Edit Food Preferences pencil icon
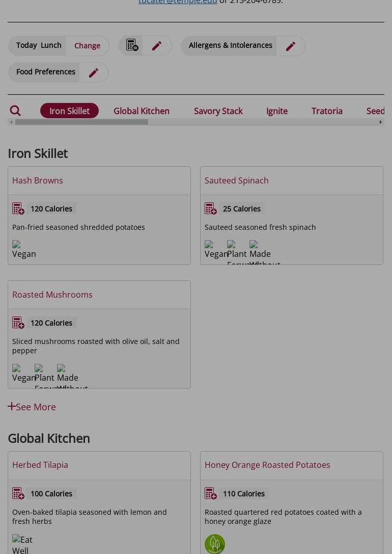This screenshot has width=392, height=554. click(94, 72)
